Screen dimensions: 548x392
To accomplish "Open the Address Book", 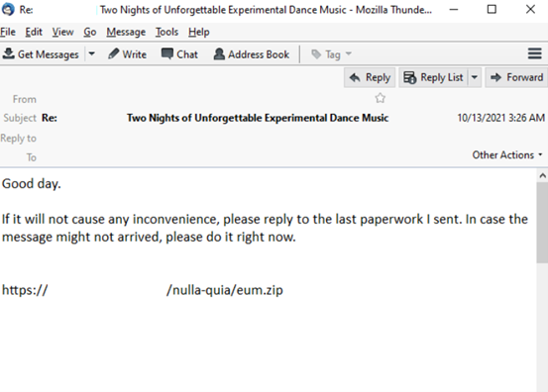I will 252,54.
